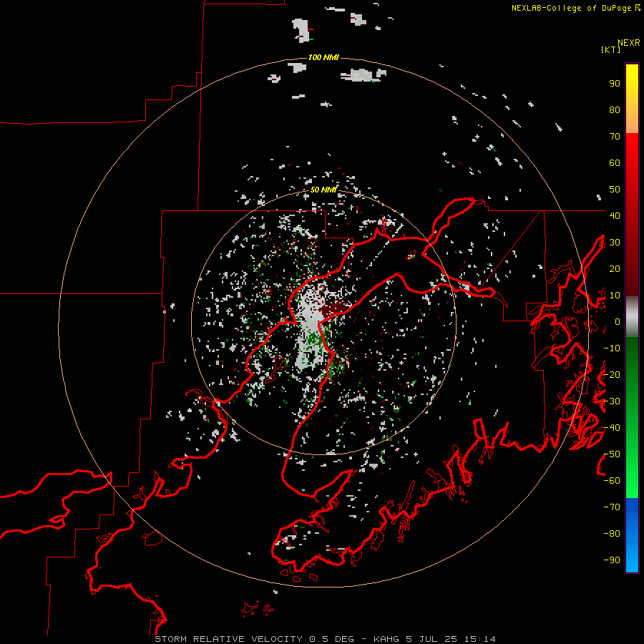Click the NEXR label above the scale
The image size is (644, 644).
(x=629, y=43)
